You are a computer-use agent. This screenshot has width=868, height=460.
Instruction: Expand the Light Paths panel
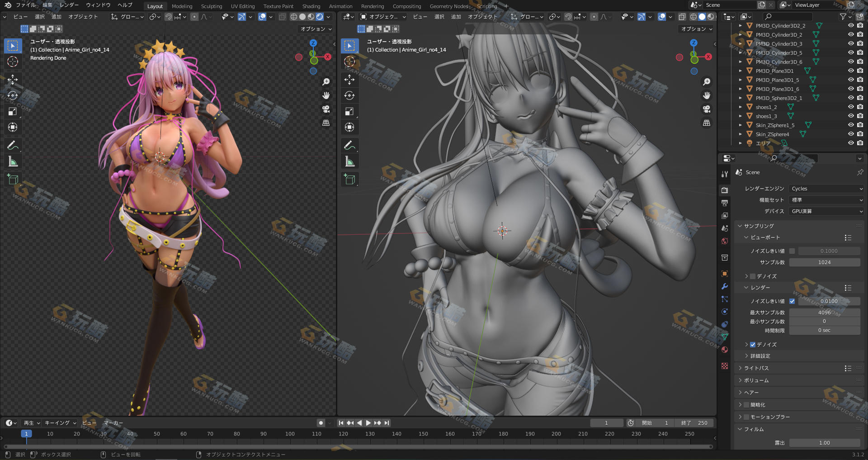[740, 368]
